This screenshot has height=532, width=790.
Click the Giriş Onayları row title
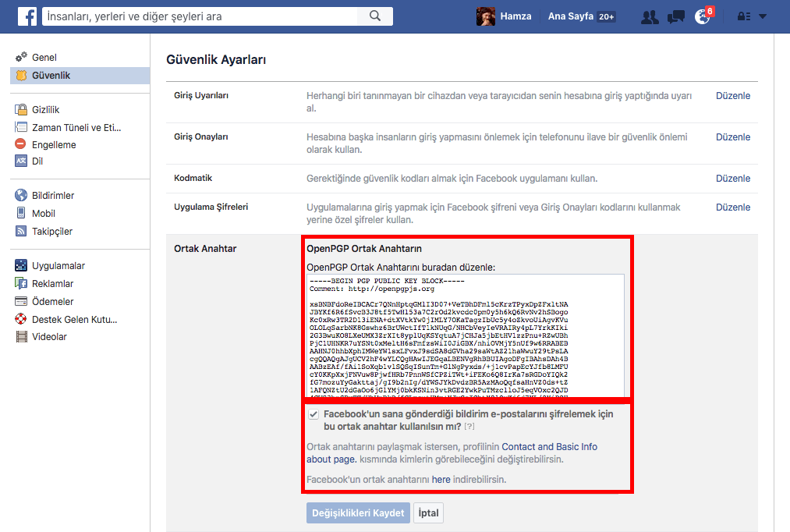201,137
